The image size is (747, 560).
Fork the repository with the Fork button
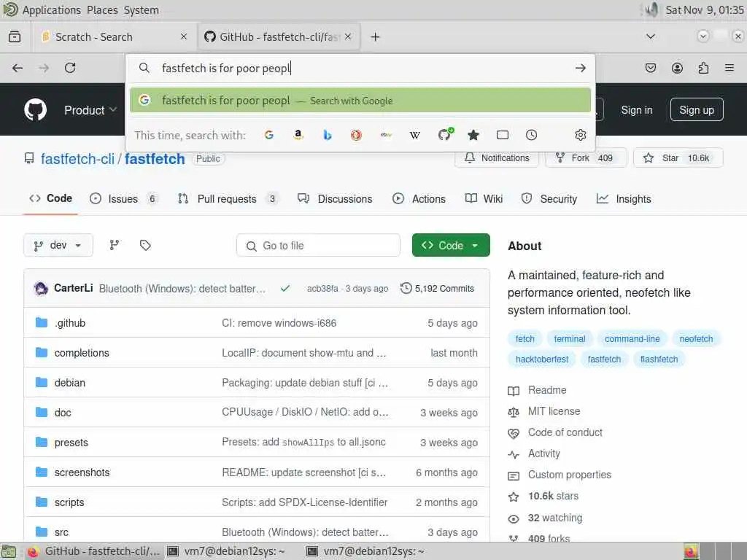pos(586,158)
